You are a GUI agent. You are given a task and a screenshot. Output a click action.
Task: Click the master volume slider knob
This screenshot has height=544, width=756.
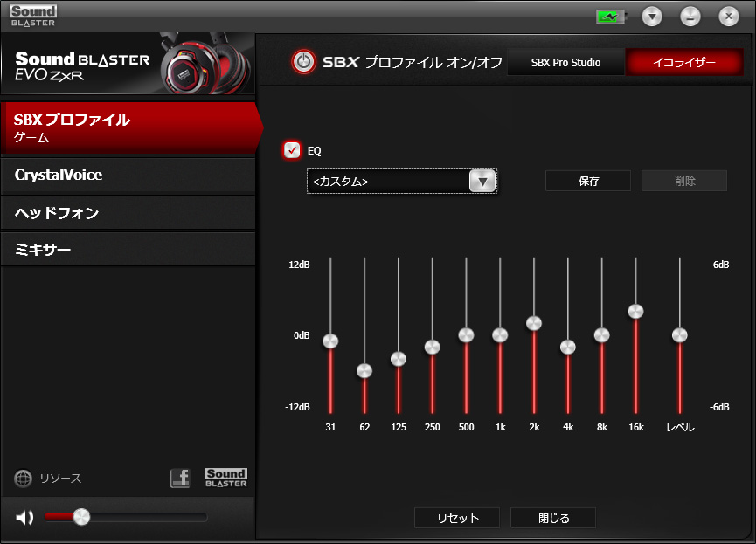coord(81,517)
